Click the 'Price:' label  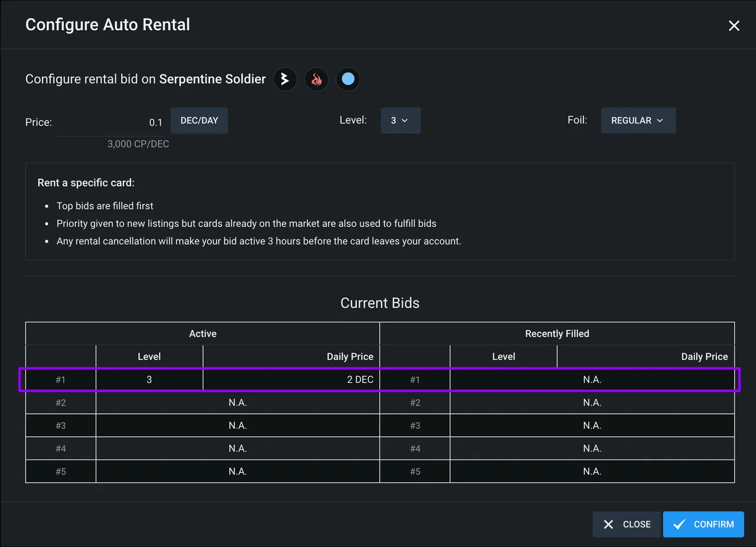coord(39,123)
